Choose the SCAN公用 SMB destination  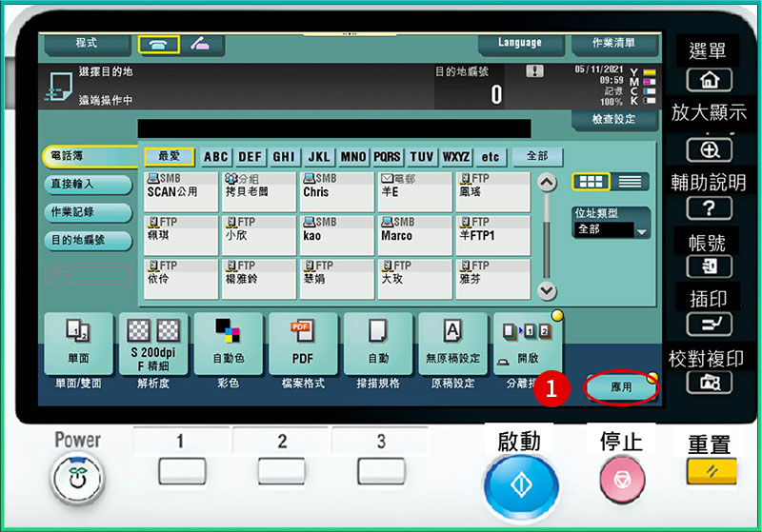181,191
